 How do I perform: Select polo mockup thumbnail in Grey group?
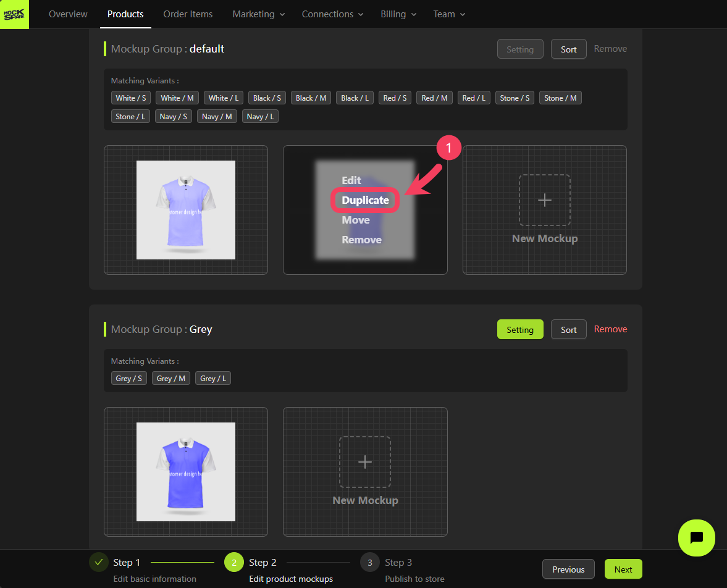click(x=186, y=472)
